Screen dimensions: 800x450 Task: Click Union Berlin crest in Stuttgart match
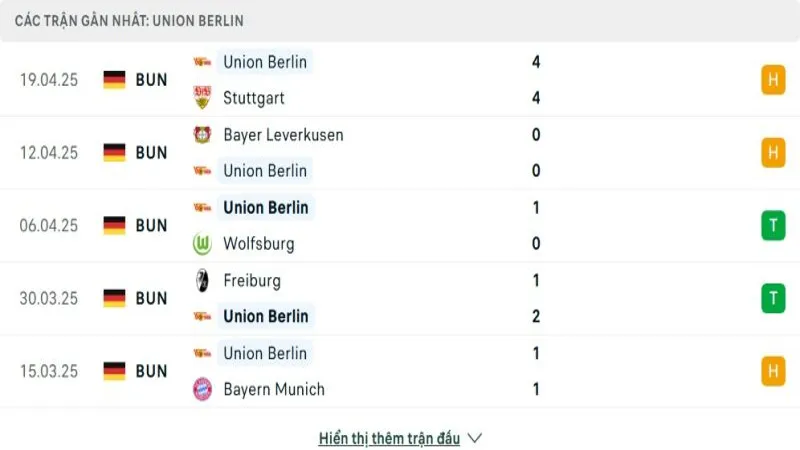[x=203, y=62]
